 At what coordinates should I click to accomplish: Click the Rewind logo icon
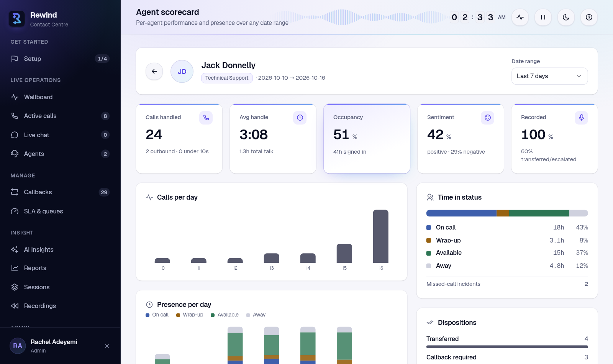pos(17,19)
